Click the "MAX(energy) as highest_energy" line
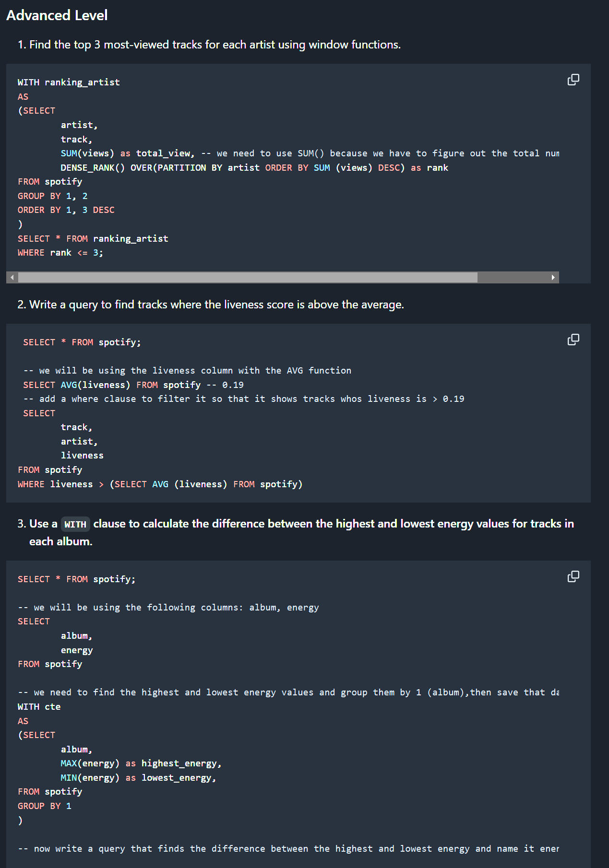609x868 pixels. 141,763
